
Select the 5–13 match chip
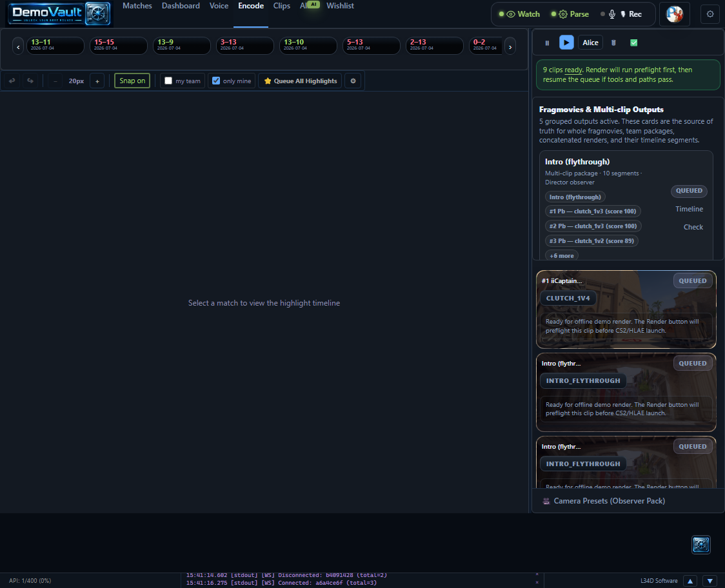pyautogui.click(x=372, y=46)
